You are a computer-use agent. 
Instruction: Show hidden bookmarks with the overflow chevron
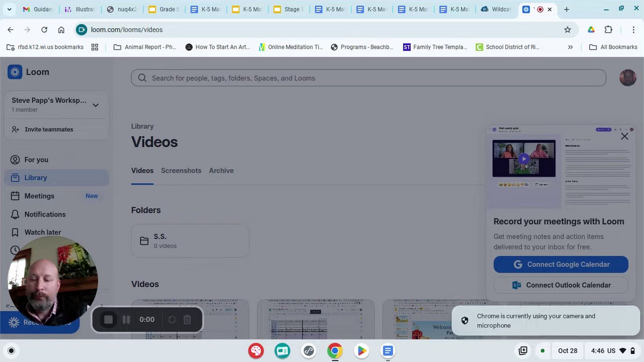570,47
